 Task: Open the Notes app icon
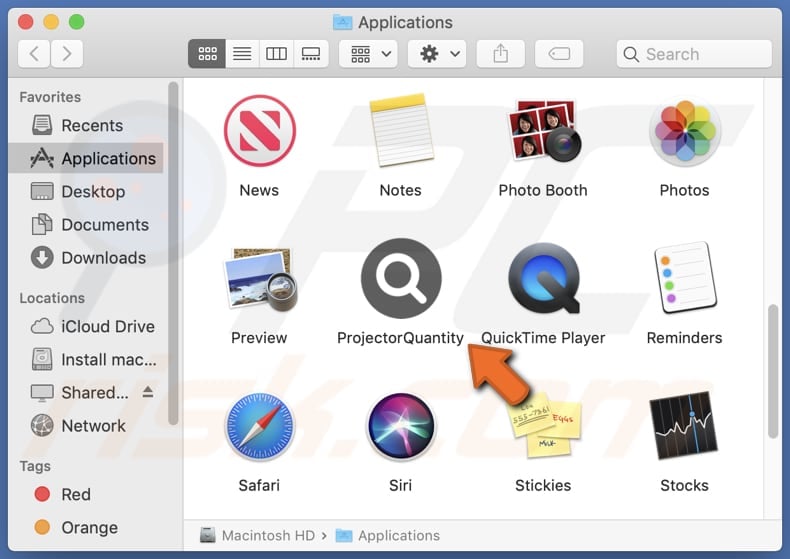tap(401, 130)
